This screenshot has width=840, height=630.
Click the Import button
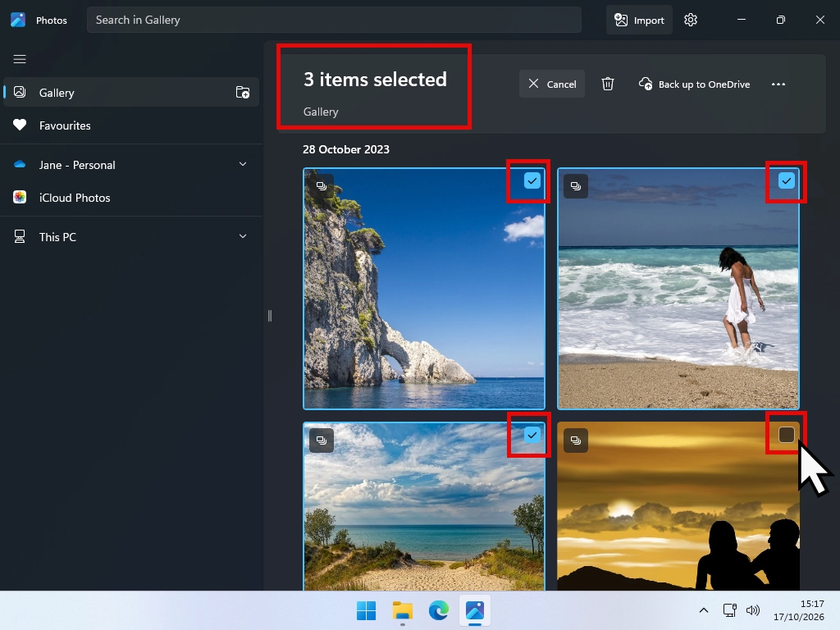point(639,20)
